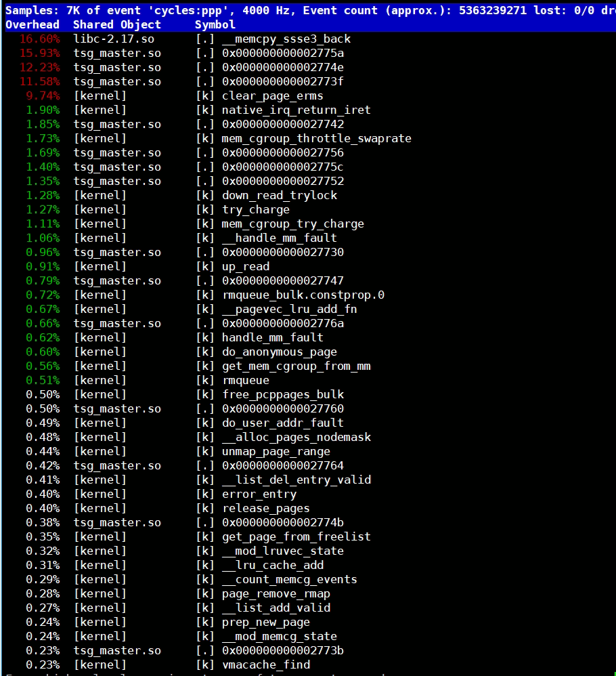616x676 pixels.
Task: Click the Symbol column header
Action: [215, 24]
